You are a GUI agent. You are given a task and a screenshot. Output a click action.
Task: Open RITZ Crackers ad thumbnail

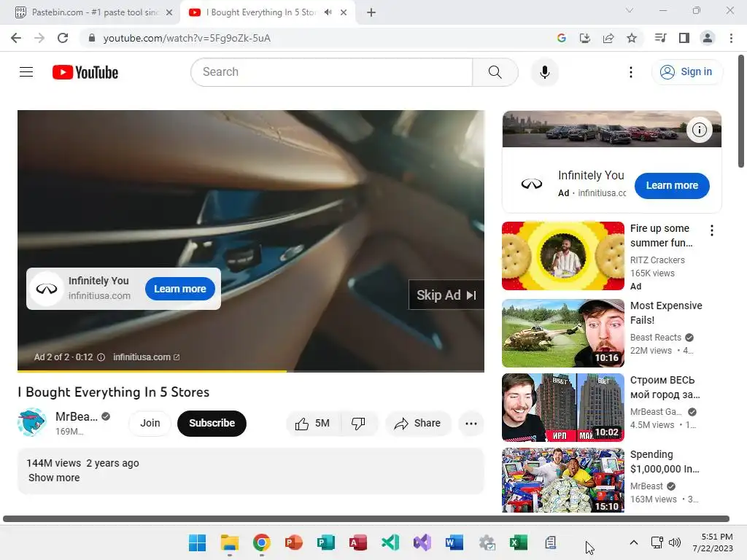(562, 256)
